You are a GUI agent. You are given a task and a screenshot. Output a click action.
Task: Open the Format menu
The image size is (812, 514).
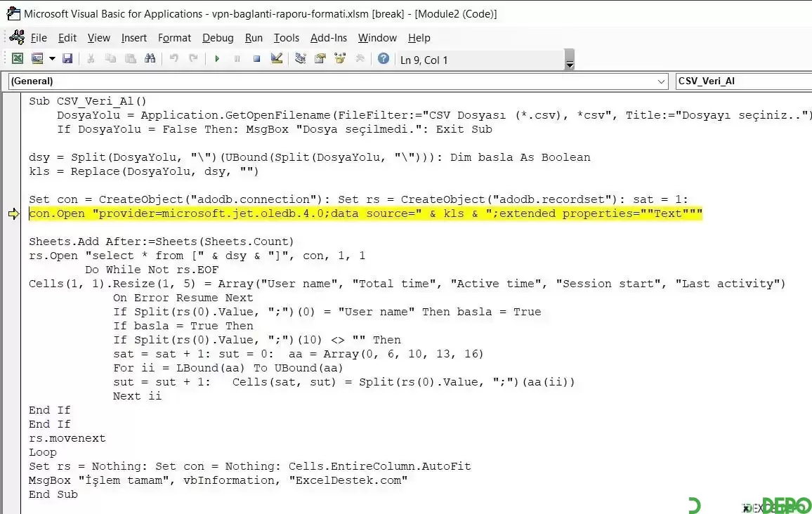click(x=174, y=38)
